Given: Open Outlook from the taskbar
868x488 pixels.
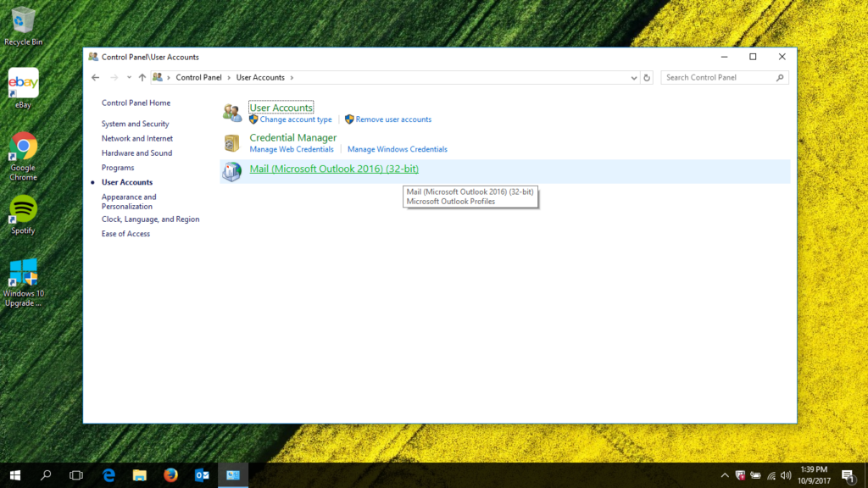Looking at the screenshot, I should 201,475.
